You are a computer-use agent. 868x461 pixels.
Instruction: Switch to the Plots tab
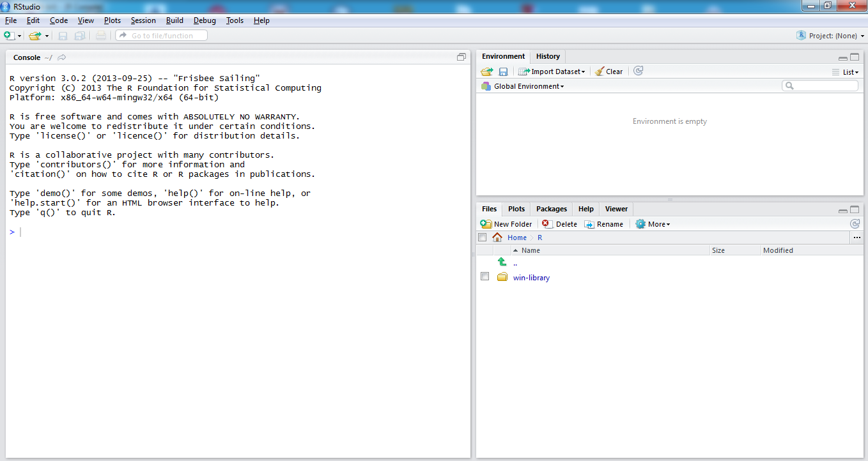[x=516, y=209]
